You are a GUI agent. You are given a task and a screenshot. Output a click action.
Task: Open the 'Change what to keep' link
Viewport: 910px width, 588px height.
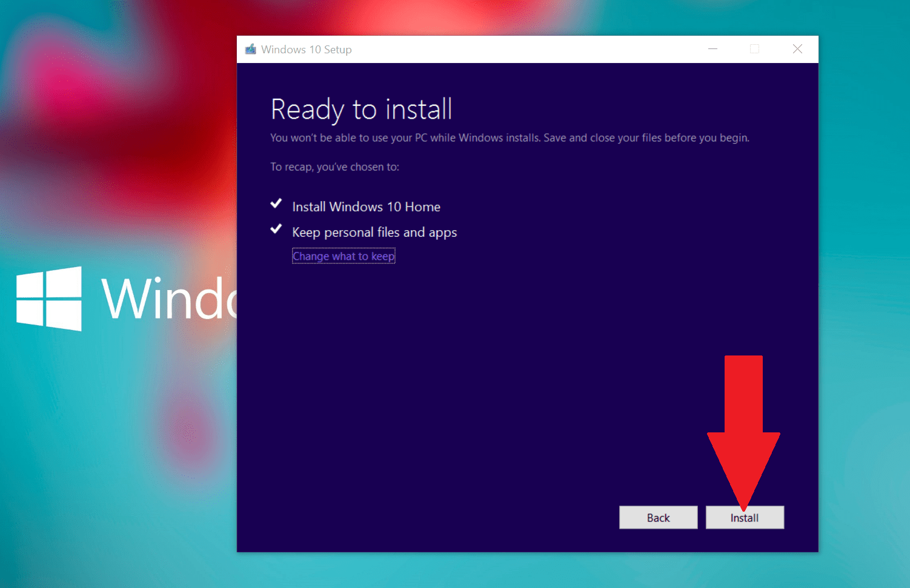[x=344, y=256]
